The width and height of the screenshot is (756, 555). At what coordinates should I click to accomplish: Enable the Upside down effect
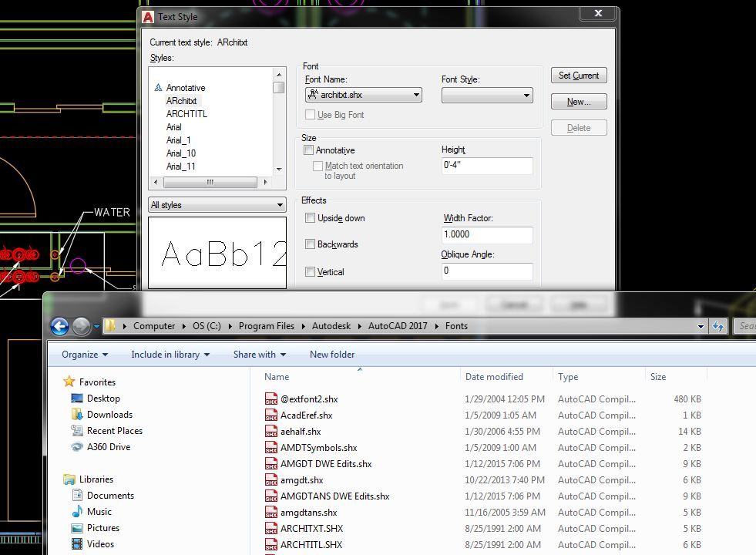point(310,218)
